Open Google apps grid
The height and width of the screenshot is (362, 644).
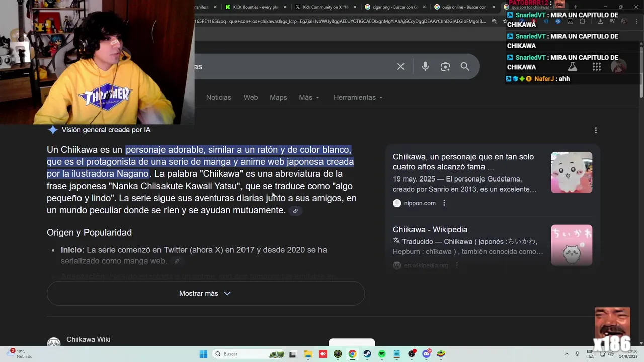(597, 67)
